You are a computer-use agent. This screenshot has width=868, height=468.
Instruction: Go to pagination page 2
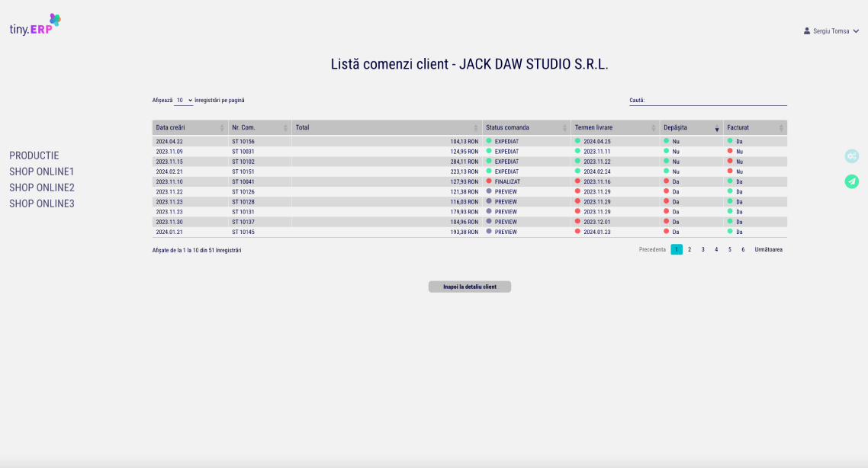click(690, 249)
